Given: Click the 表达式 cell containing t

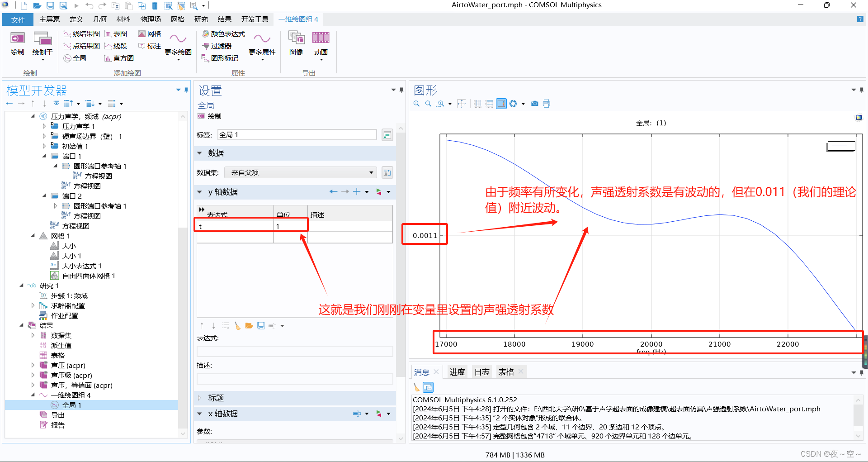Looking at the screenshot, I should click(235, 226).
